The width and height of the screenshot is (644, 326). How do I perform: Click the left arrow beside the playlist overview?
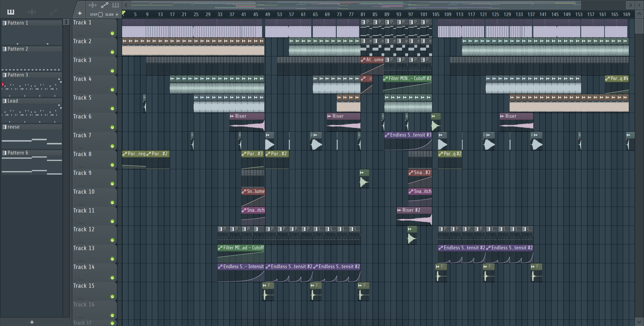126,5
